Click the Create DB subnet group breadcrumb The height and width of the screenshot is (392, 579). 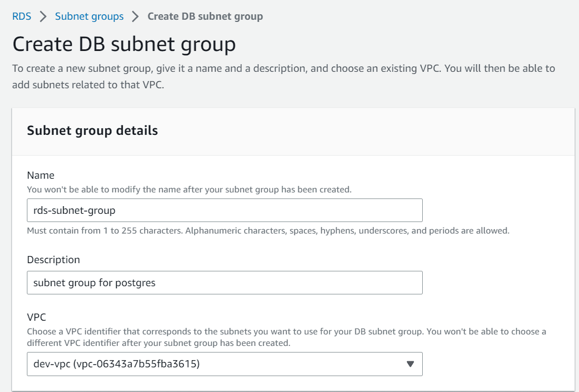point(205,16)
